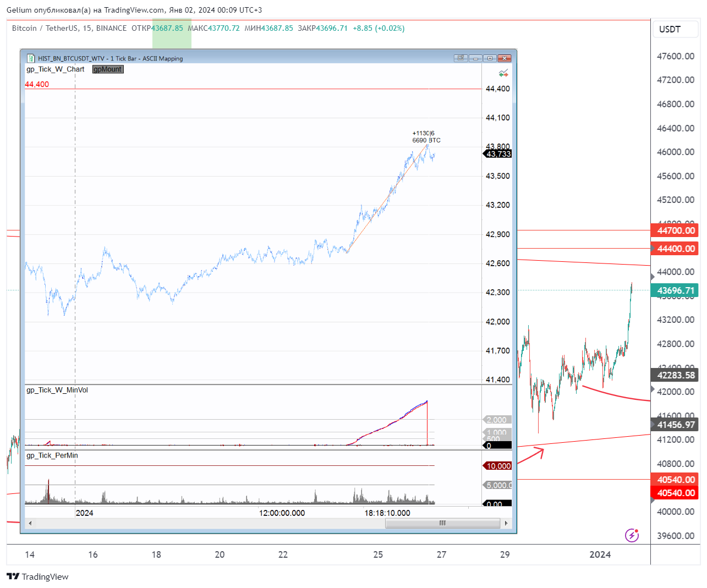
Task: Click the notes button in inner window title bar
Action: click(x=461, y=58)
